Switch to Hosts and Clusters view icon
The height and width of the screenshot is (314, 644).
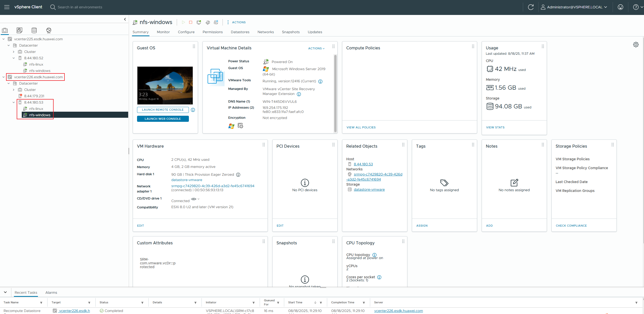[x=5, y=30]
